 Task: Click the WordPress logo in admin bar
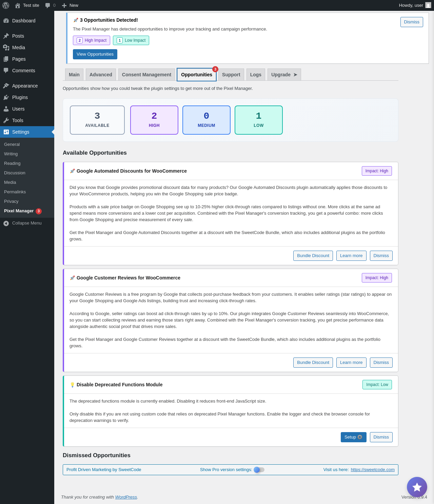point(6,5)
